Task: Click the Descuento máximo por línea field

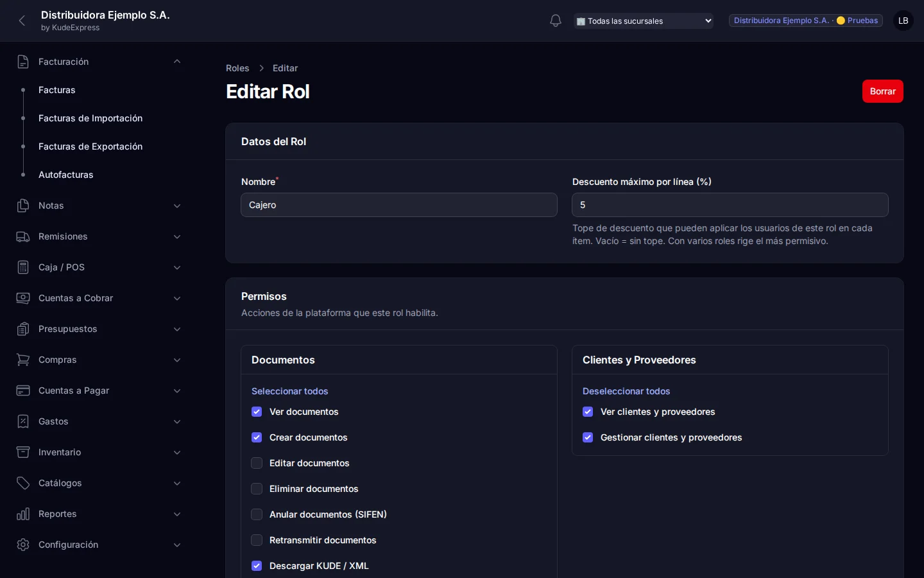Action: pos(730,205)
